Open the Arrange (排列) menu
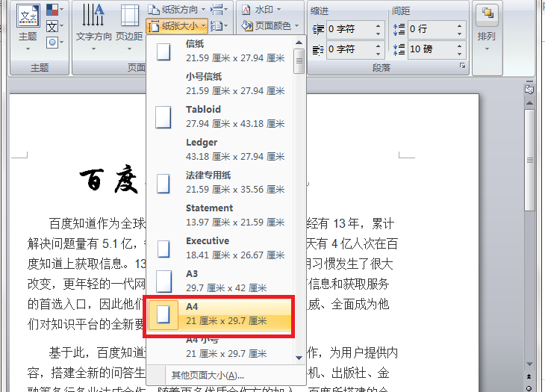Screen dimensions: 545x392 click(x=487, y=28)
